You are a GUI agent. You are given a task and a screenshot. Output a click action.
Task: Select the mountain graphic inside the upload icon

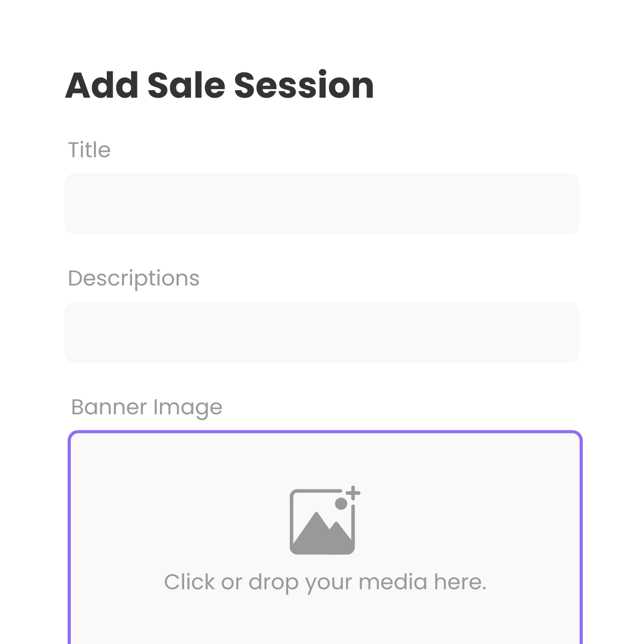[x=322, y=530]
